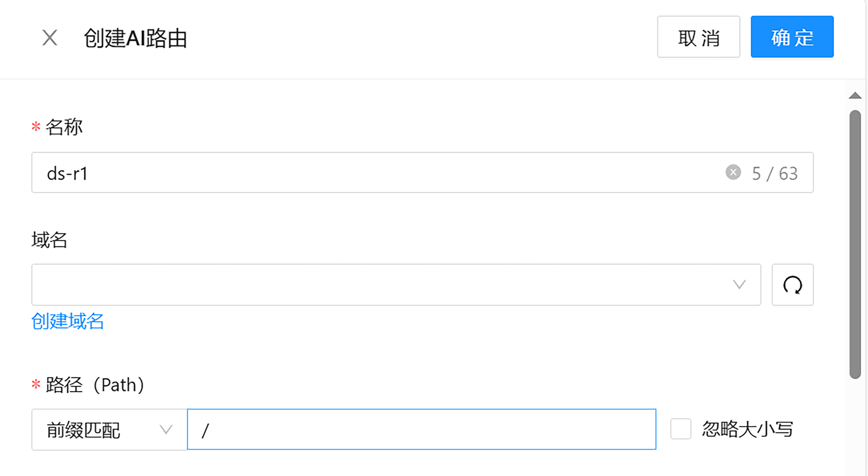Viewport: 868px width, 476px height.
Task: Refresh the 域名 list with the reload icon
Action: pyautogui.click(x=792, y=285)
